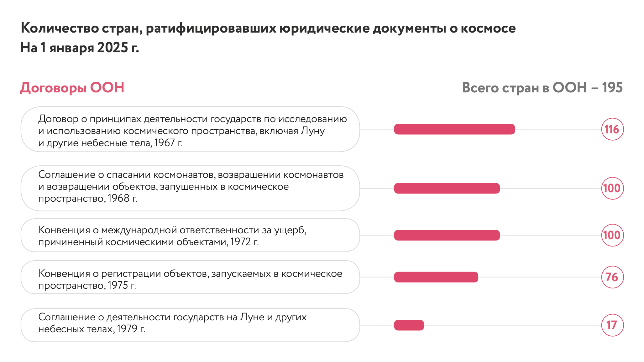The height and width of the screenshot is (362, 644).
Task: Select the "На 1 января 2025 г." subtitle
Action: 80,48
